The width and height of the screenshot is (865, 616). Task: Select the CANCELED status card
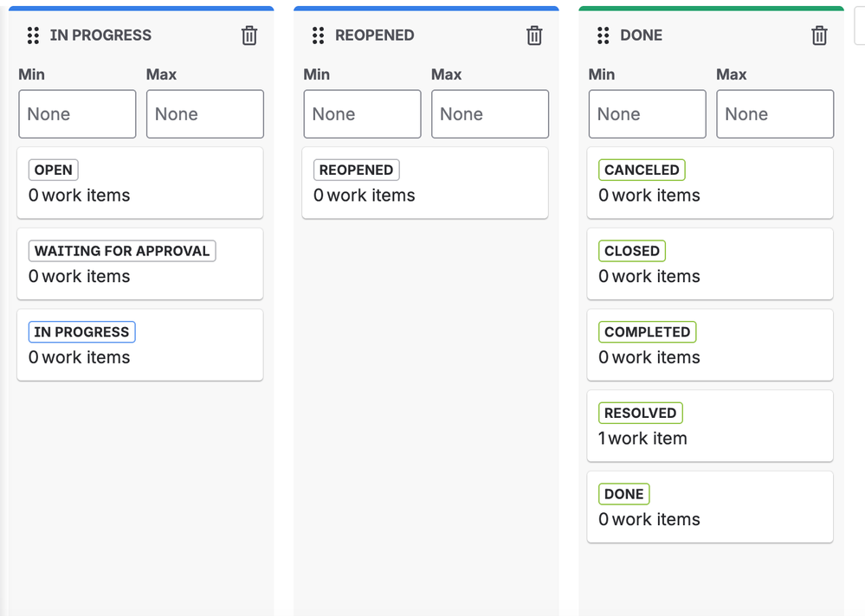pos(709,183)
